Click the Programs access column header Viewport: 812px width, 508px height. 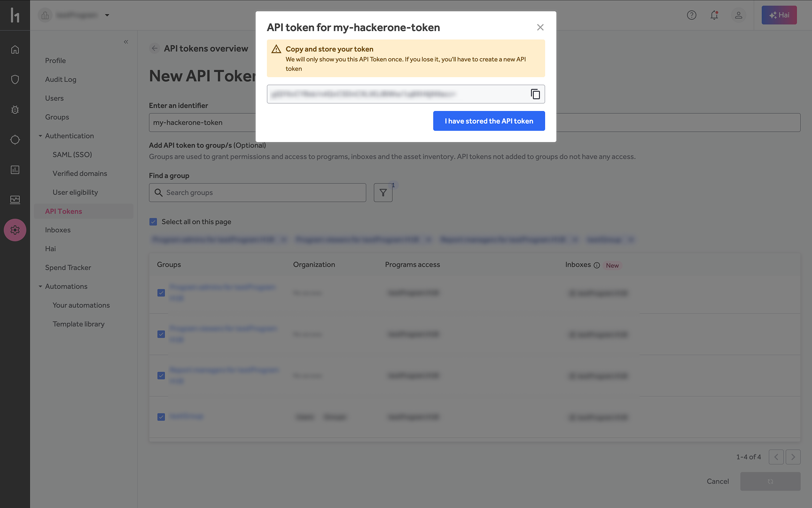point(413,264)
